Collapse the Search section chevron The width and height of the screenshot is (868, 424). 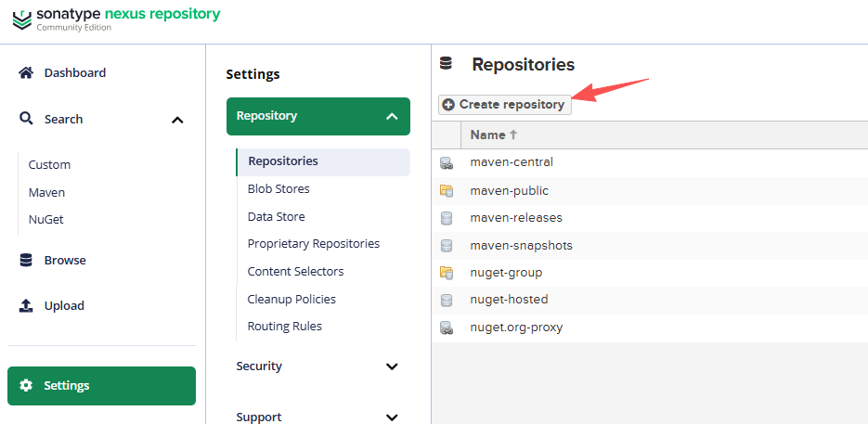[177, 120]
